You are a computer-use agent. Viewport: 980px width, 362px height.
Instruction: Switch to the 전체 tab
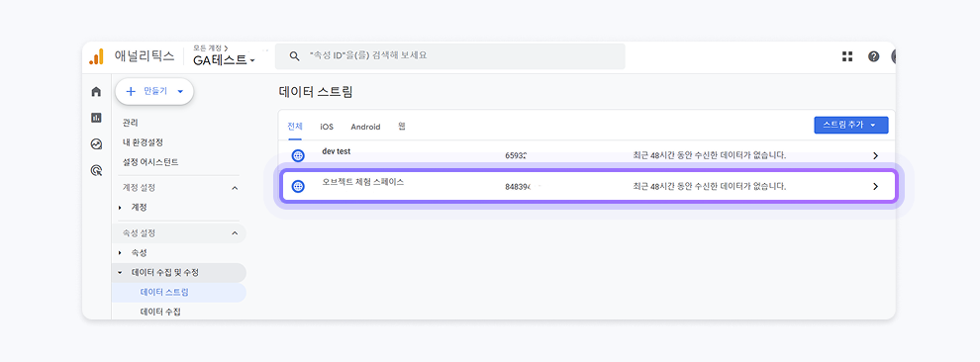295,126
